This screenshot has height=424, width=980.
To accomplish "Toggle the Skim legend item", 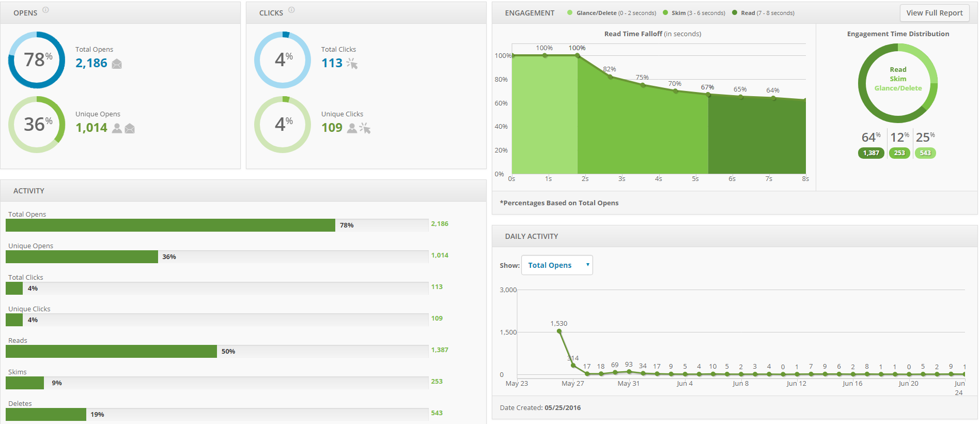I will click(x=694, y=13).
